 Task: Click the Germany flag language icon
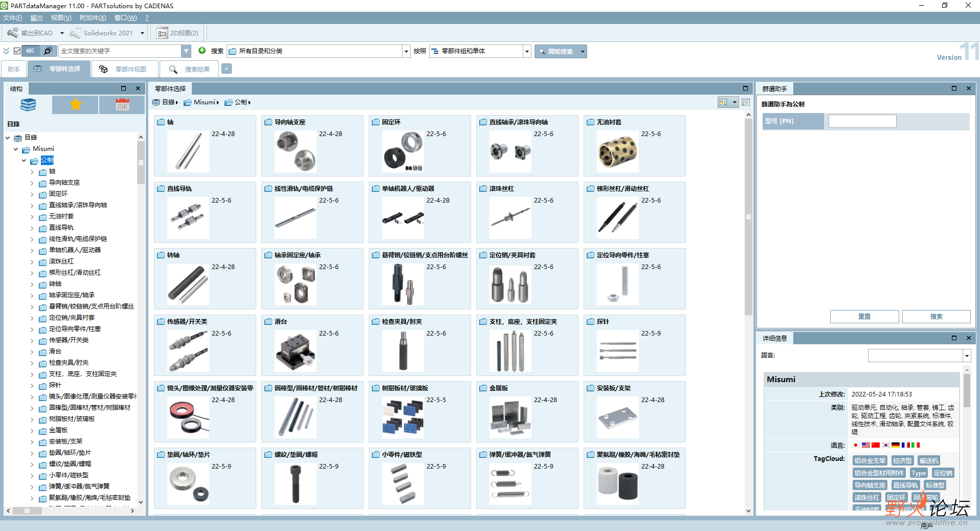pos(896,445)
